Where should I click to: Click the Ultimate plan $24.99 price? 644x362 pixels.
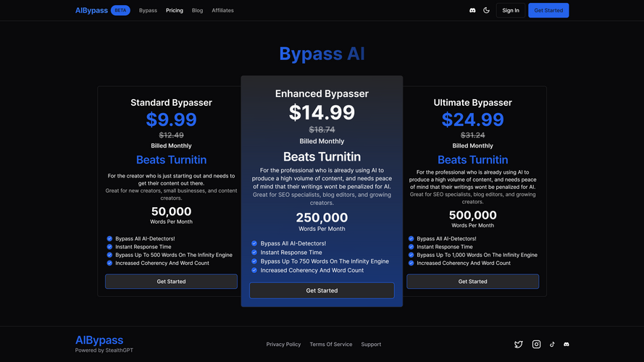click(473, 119)
